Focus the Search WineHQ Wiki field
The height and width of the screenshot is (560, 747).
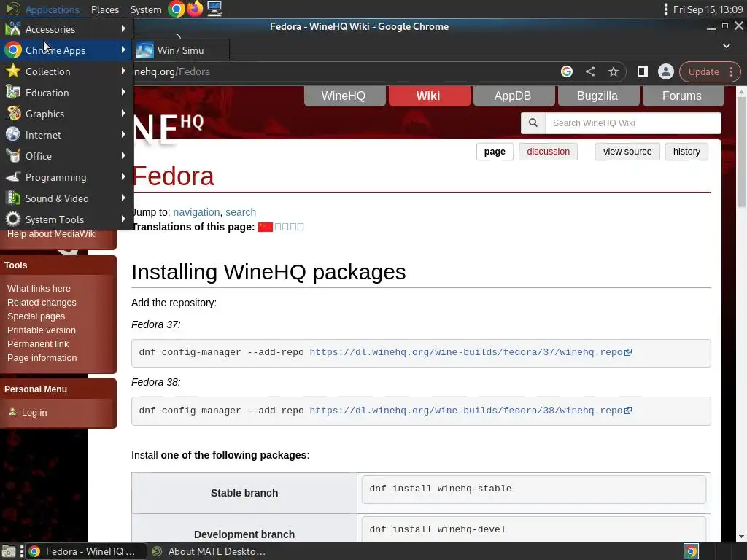click(632, 122)
